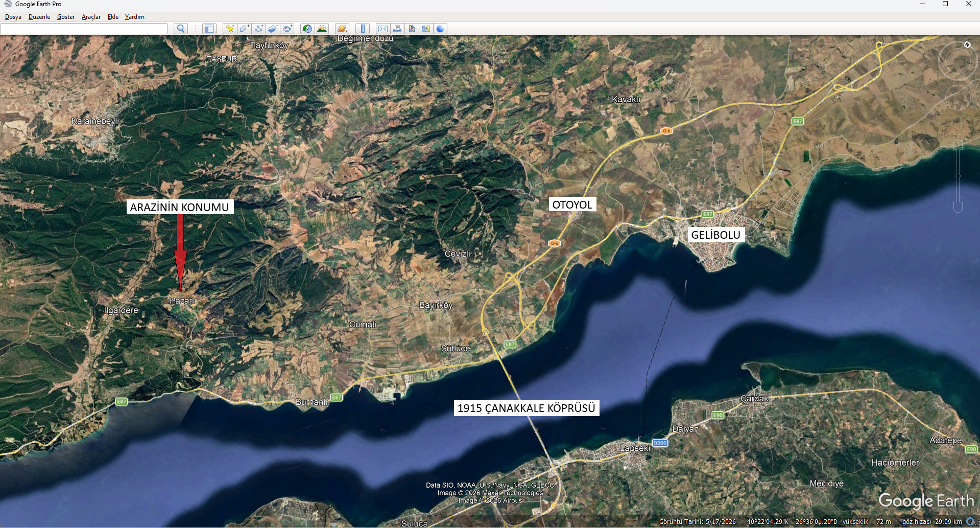Click the Cumalı map label
Image resolution: width=980 pixels, height=528 pixels.
coord(363,325)
